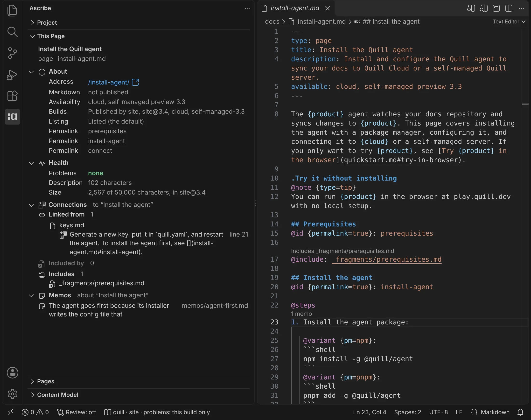The image size is (531, 420).
Task: Split the editor right
Action: [x=509, y=8]
